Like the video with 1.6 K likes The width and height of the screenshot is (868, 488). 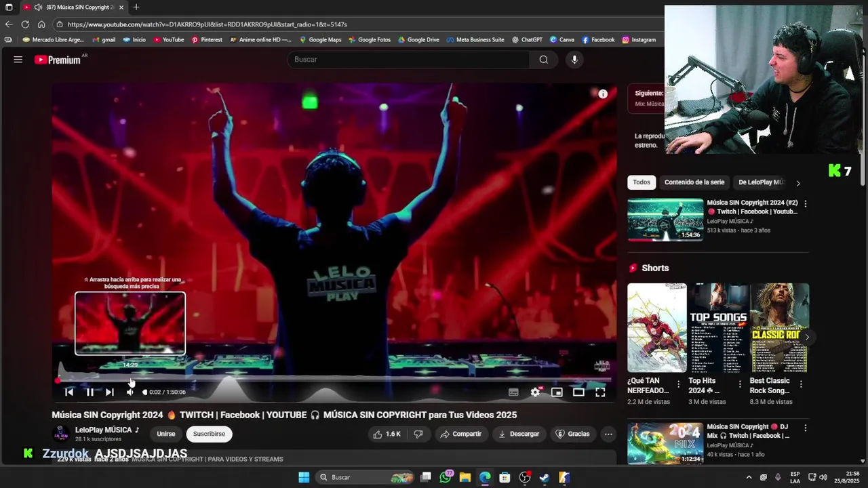pyautogui.click(x=386, y=434)
